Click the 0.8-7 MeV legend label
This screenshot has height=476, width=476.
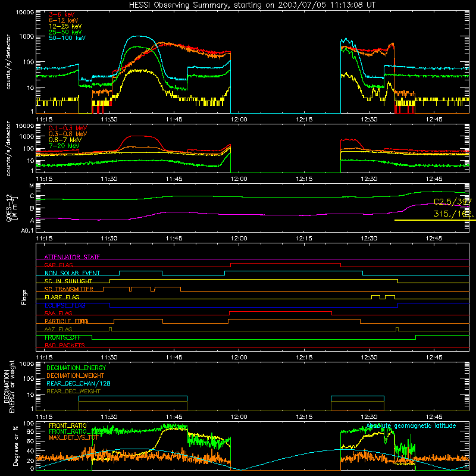(65, 140)
